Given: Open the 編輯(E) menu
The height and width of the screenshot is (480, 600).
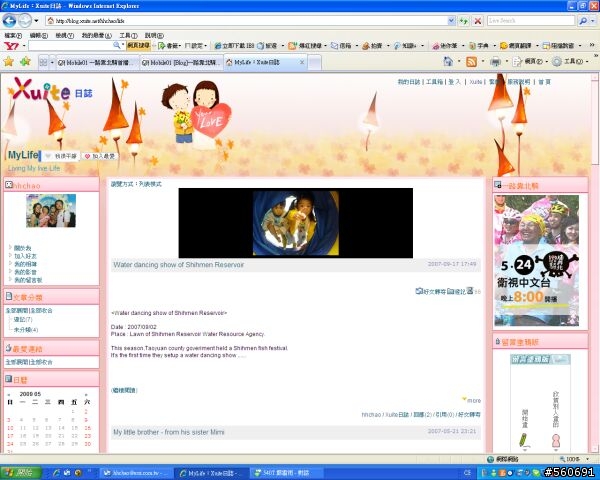Looking at the screenshot, I should click(39, 35).
